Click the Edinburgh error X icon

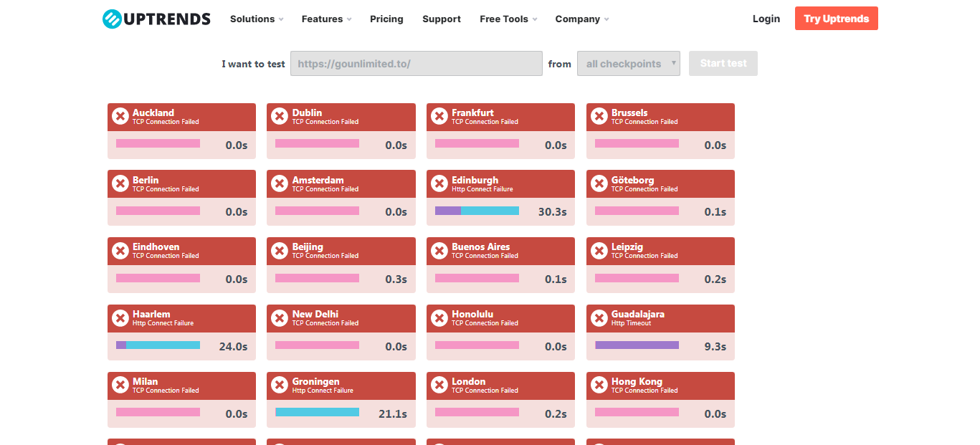439,183
